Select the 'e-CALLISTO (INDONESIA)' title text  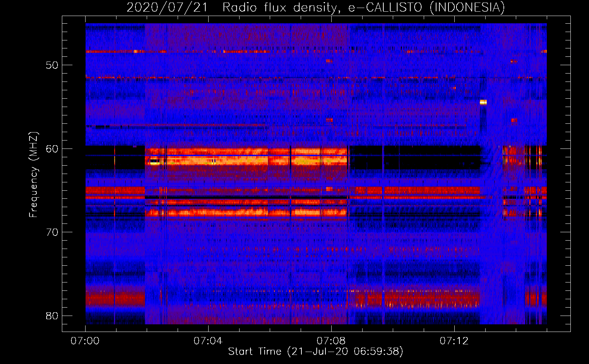[427, 8]
